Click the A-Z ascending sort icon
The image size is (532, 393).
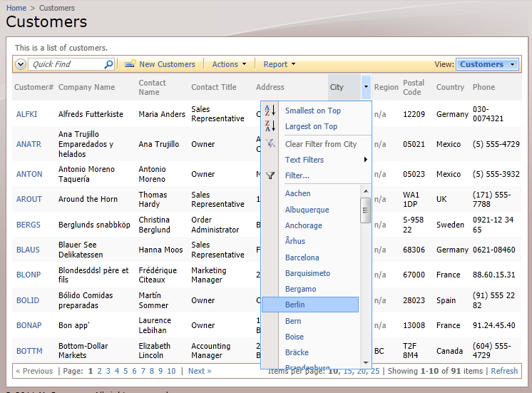(270, 111)
